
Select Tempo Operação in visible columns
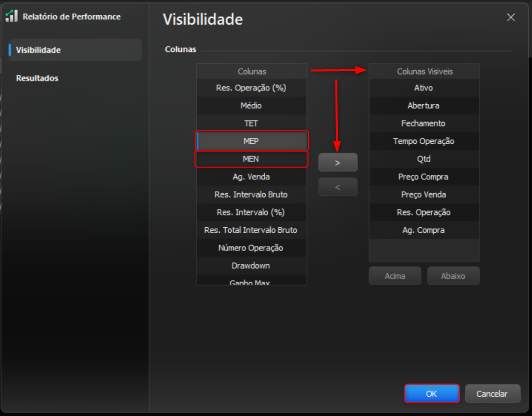pos(424,141)
